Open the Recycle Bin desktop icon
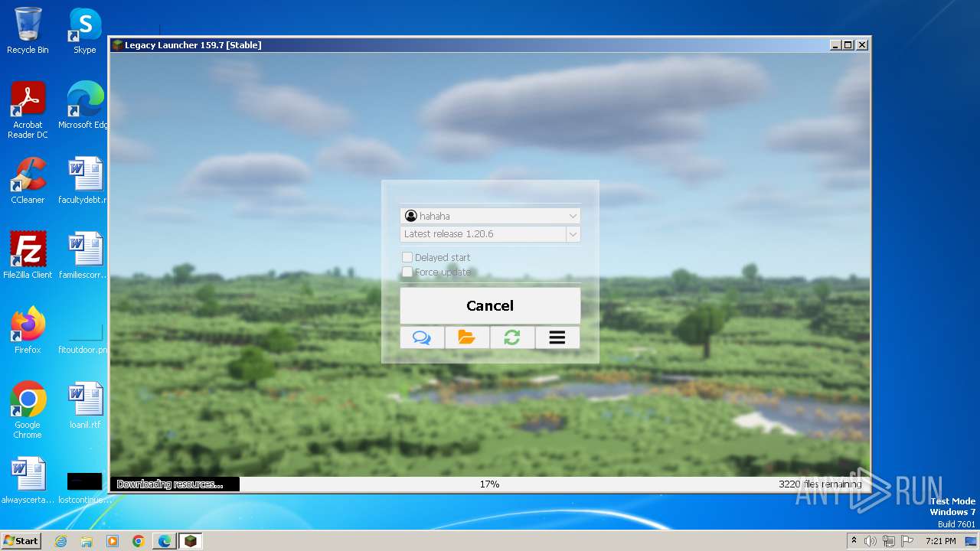Image resolution: width=980 pixels, height=551 pixels. [x=28, y=31]
